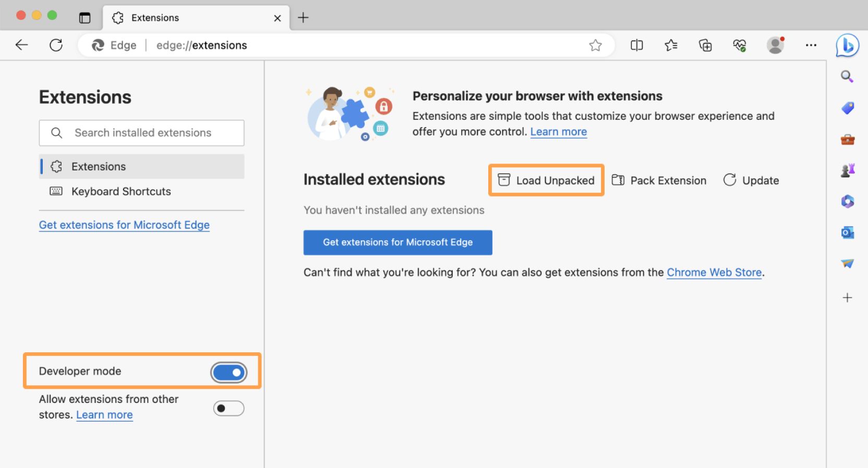868x468 pixels.
Task: Open Learn more link about other stores
Action: pos(104,415)
